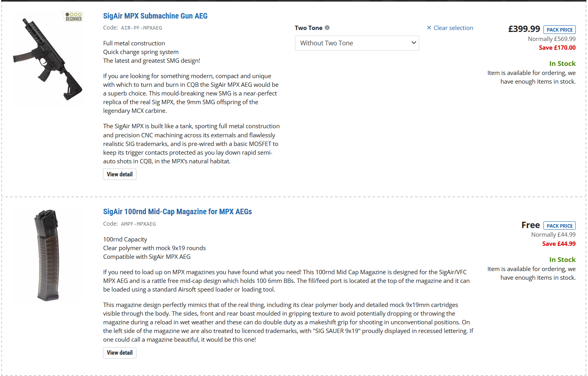Click the In Stock status for the magazine
This screenshot has height=376, width=588.
[x=562, y=260]
